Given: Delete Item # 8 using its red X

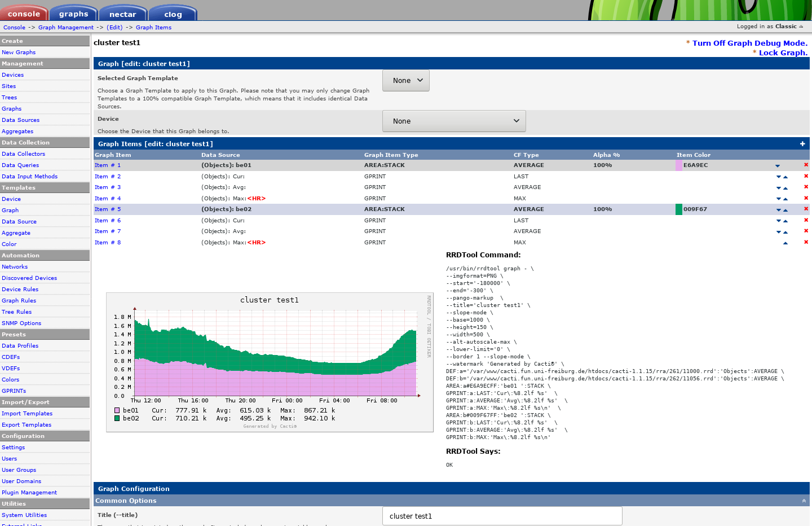Looking at the screenshot, I should [x=806, y=243].
